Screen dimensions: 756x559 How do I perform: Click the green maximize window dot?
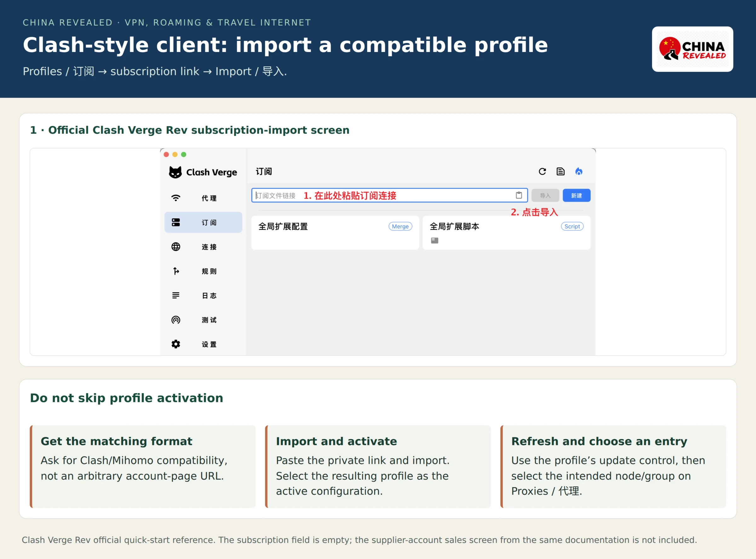(184, 155)
